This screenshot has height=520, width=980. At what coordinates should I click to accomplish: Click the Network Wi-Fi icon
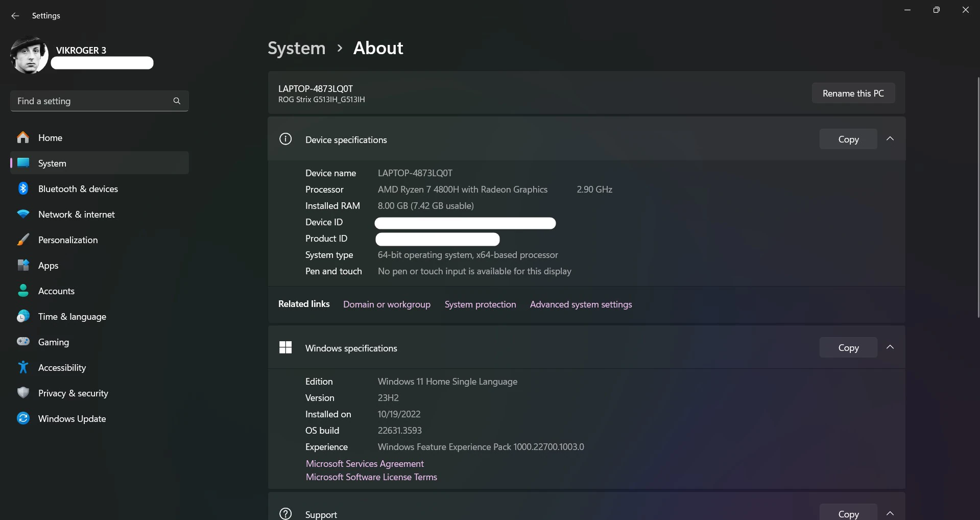tap(23, 214)
